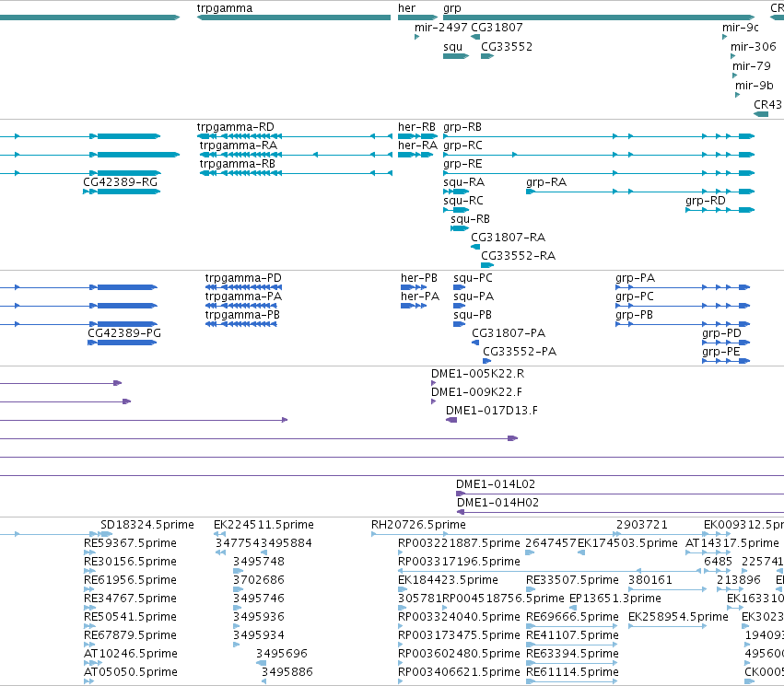Click the her gene label
The height and width of the screenshot is (686, 784).
pyautogui.click(x=406, y=8)
